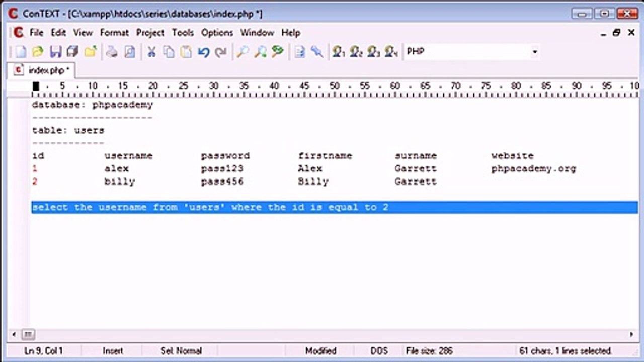Print the document

coord(112,51)
